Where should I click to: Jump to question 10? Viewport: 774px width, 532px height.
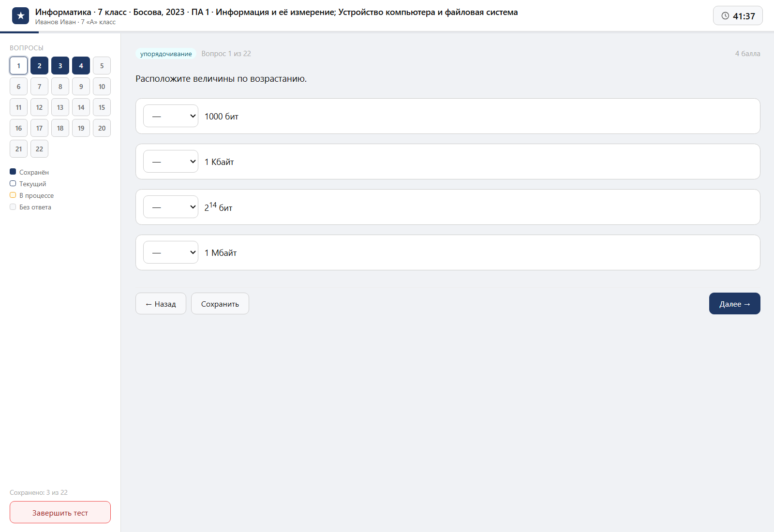coord(102,87)
